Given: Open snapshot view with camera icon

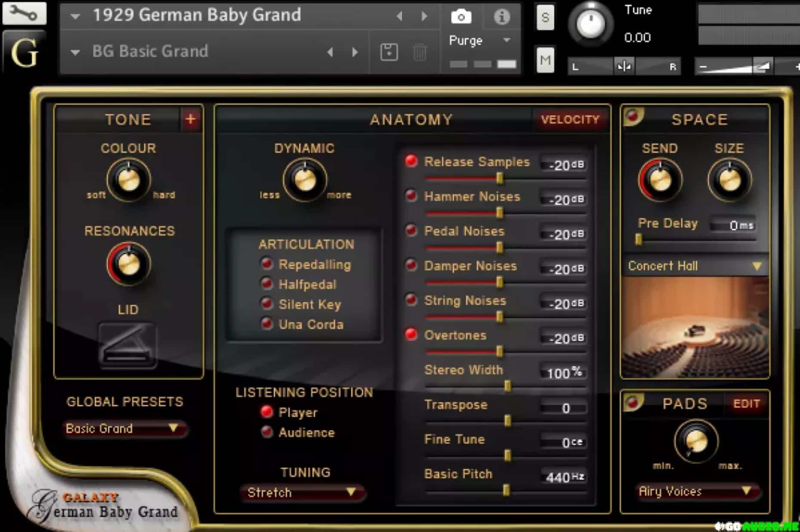Looking at the screenshot, I should (461, 17).
